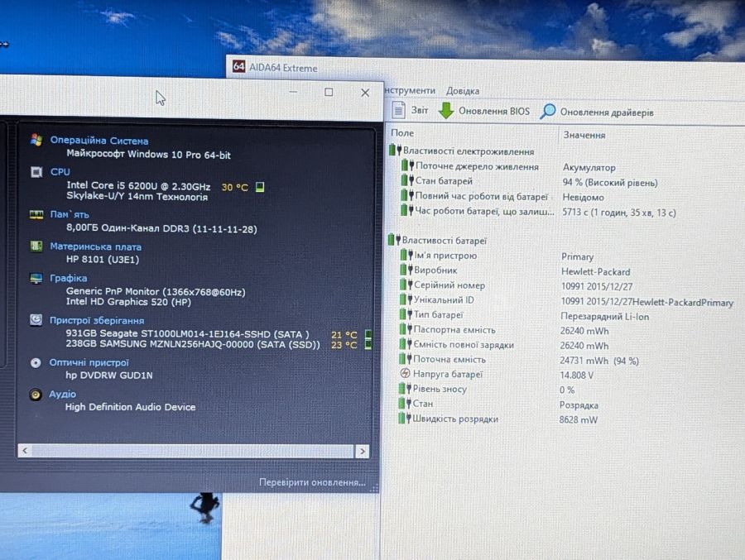Click the Windows flag icon beside Операційна Система

pos(36,140)
